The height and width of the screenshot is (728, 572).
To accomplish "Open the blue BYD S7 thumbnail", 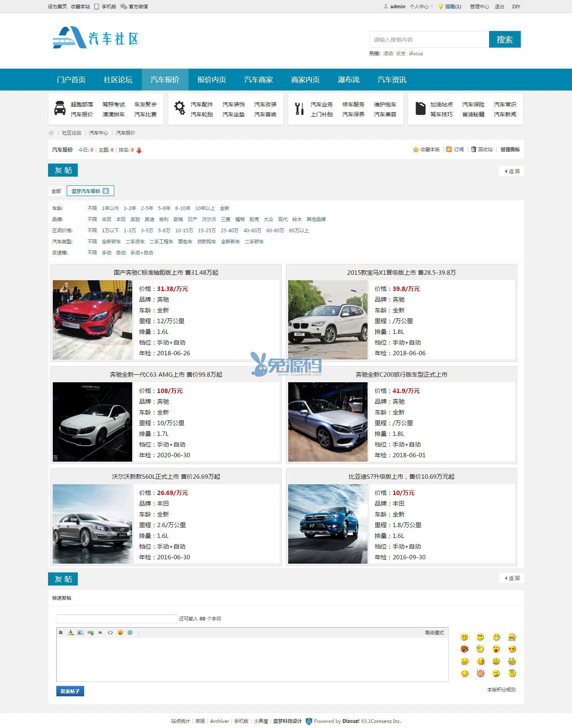I will [328, 524].
